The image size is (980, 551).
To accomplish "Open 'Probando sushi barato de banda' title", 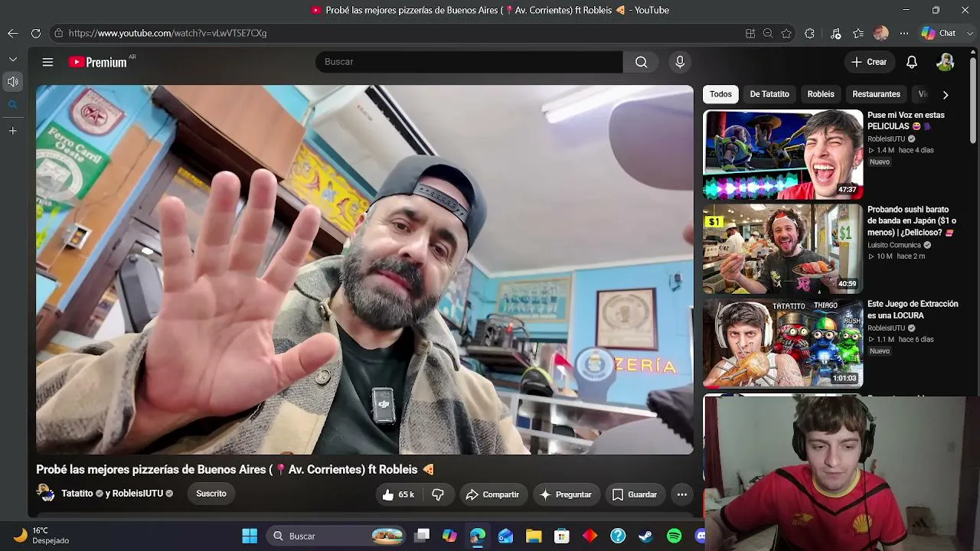I will (x=912, y=221).
